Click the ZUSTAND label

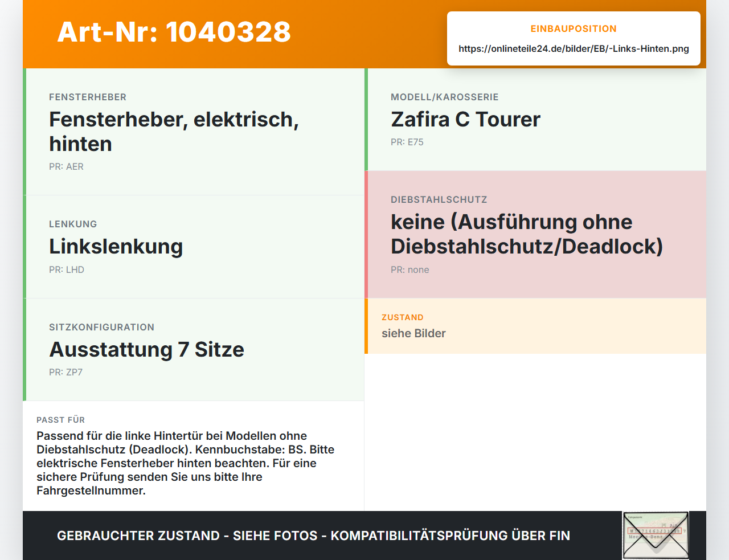(x=403, y=317)
